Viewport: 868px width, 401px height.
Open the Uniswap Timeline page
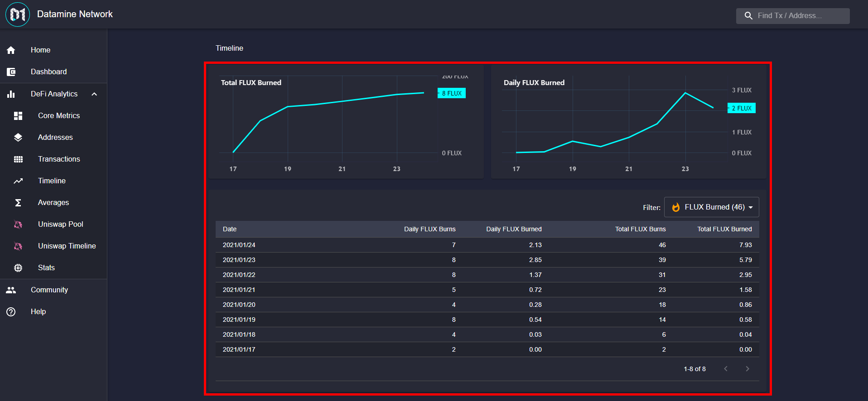click(x=53, y=246)
